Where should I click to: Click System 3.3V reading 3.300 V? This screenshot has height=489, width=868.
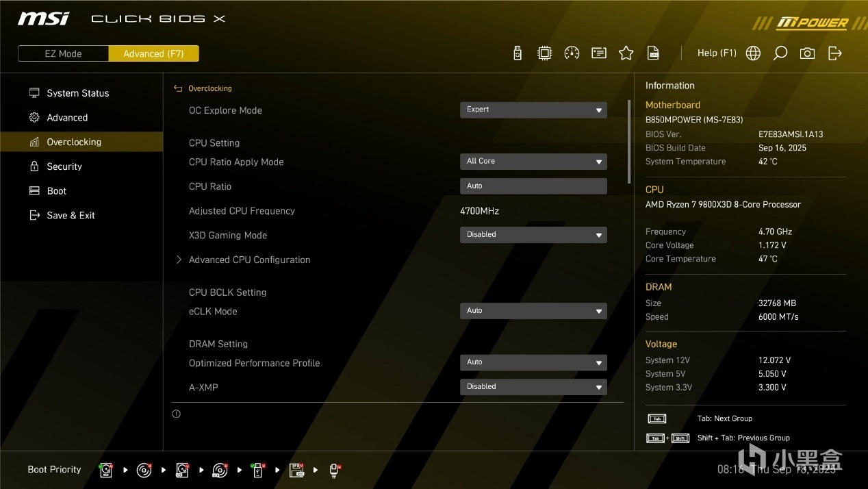[772, 388]
